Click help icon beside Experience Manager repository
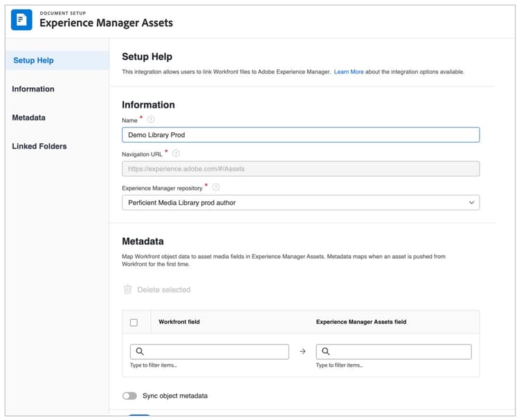 (216, 187)
